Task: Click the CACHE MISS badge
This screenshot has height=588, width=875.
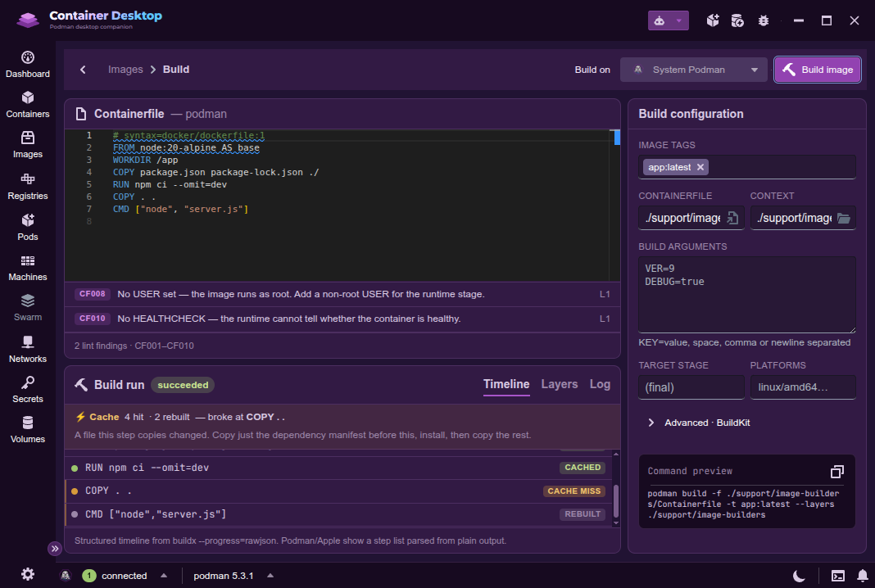Action: click(574, 491)
